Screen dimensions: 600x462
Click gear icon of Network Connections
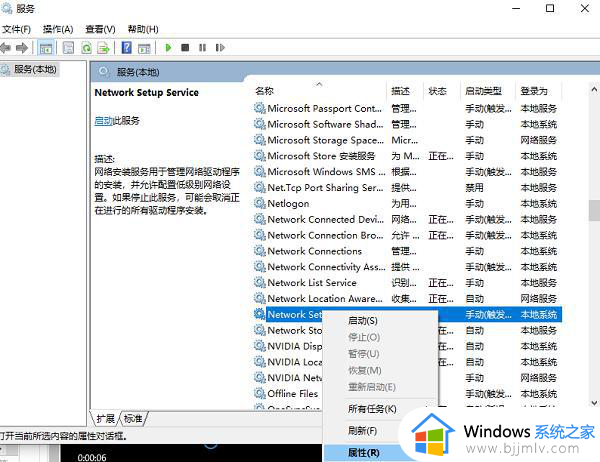[259, 251]
